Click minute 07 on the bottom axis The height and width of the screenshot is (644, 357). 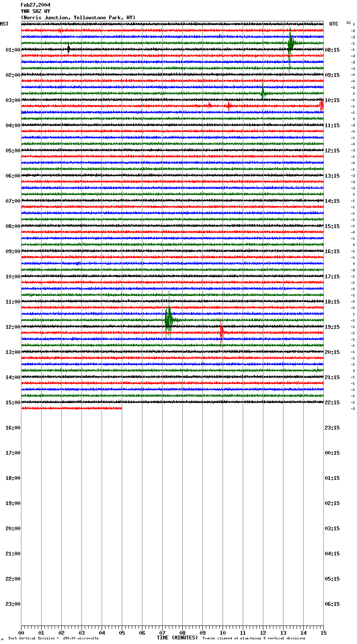click(162, 633)
